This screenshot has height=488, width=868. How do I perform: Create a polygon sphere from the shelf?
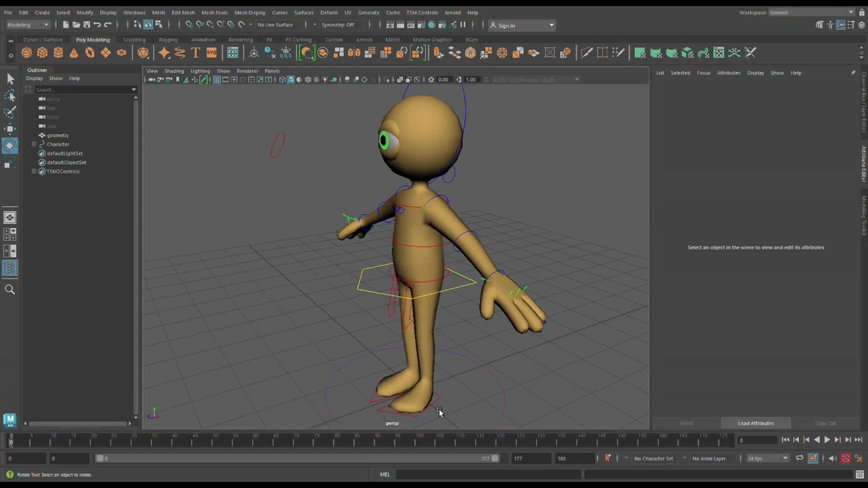(26, 52)
